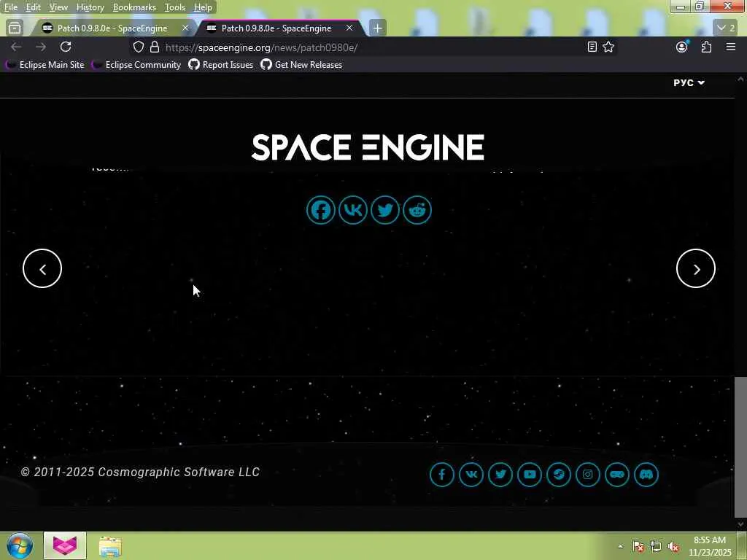Open Get New Releases bookmark
747x560 pixels.
click(301, 65)
